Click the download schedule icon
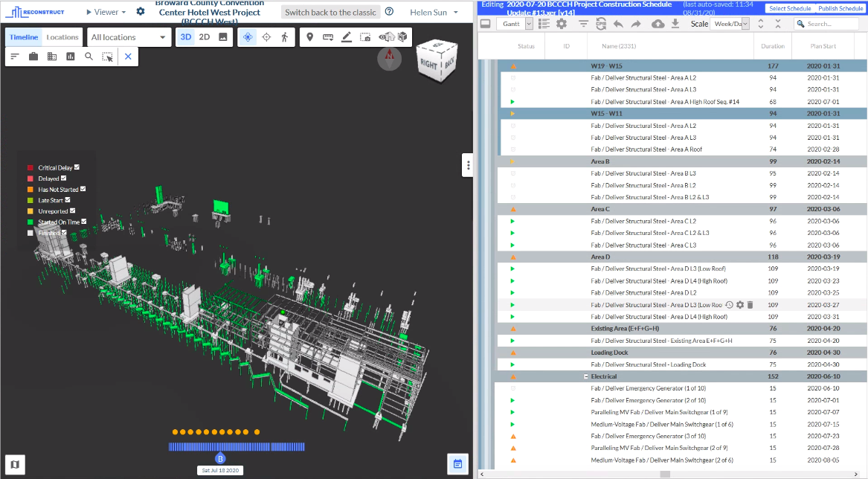Image resolution: width=868 pixels, height=479 pixels. click(675, 23)
